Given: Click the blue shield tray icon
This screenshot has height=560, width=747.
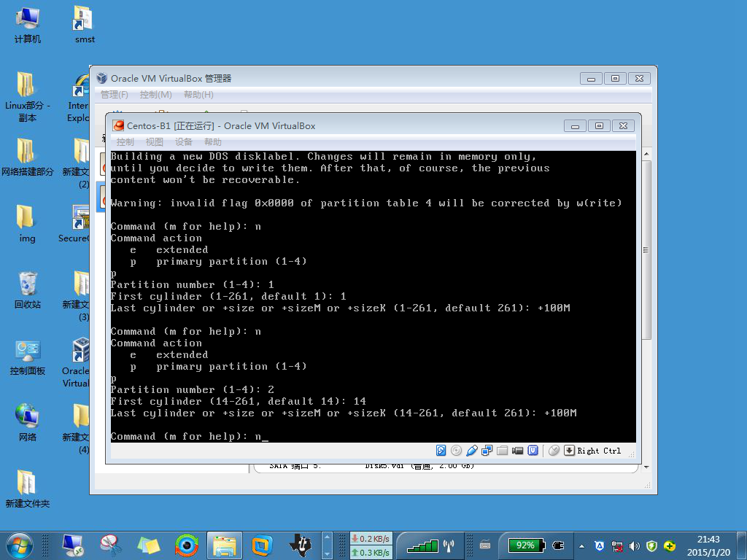Looking at the screenshot, I should coord(600,546).
